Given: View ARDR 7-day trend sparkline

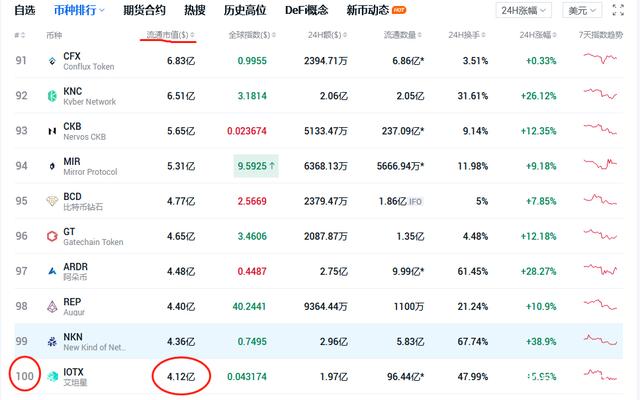Looking at the screenshot, I should tap(600, 269).
